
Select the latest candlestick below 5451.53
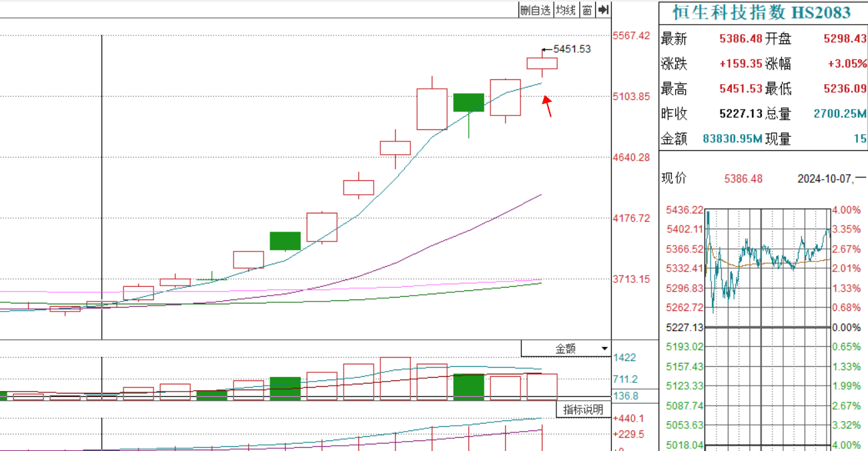pyautogui.click(x=542, y=63)
